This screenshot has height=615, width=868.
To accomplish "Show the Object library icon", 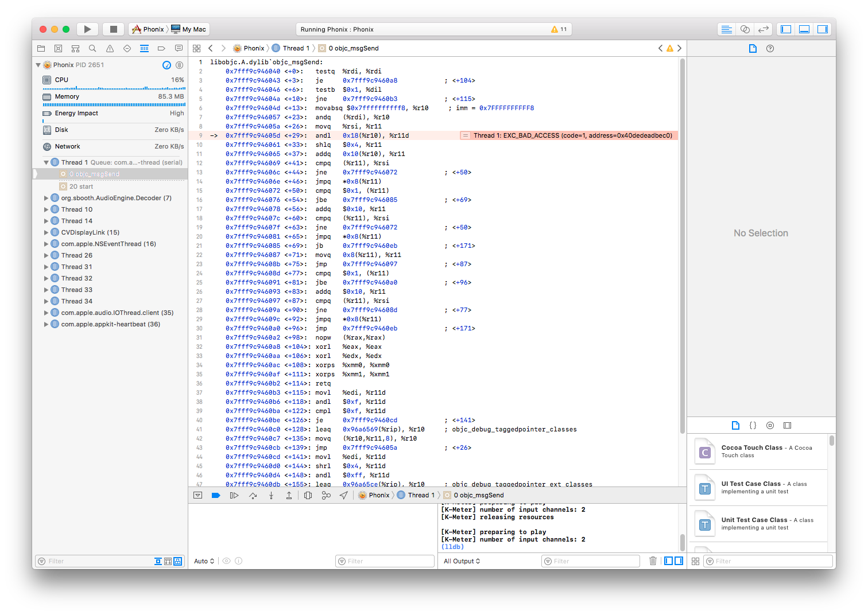I will (770, 426).
